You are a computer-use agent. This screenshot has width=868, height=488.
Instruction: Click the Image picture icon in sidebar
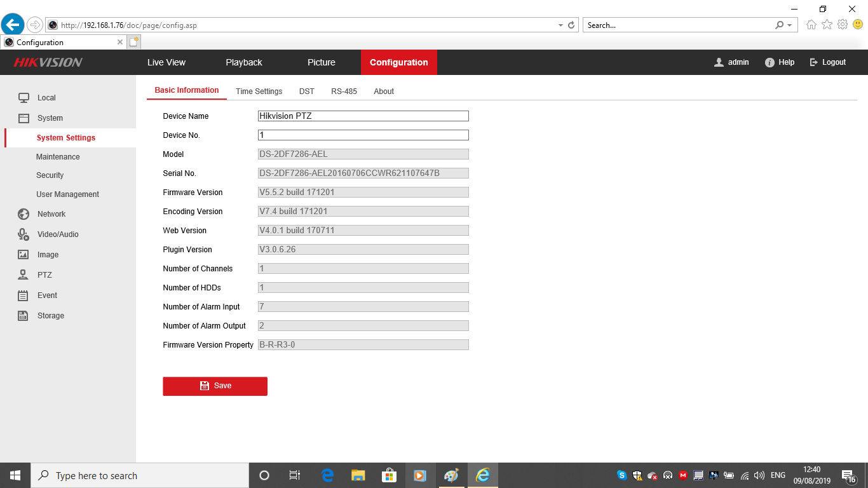click(24, 255)
